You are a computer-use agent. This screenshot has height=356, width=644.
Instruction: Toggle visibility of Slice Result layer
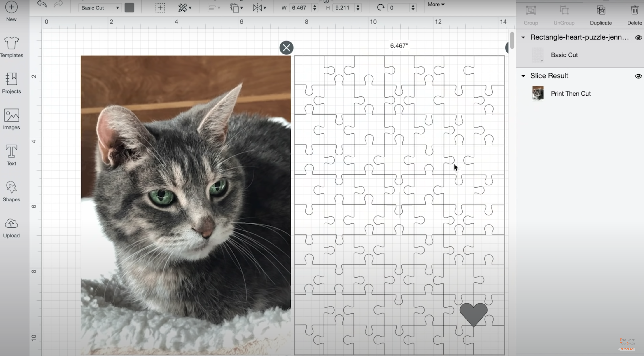(639, 76)
